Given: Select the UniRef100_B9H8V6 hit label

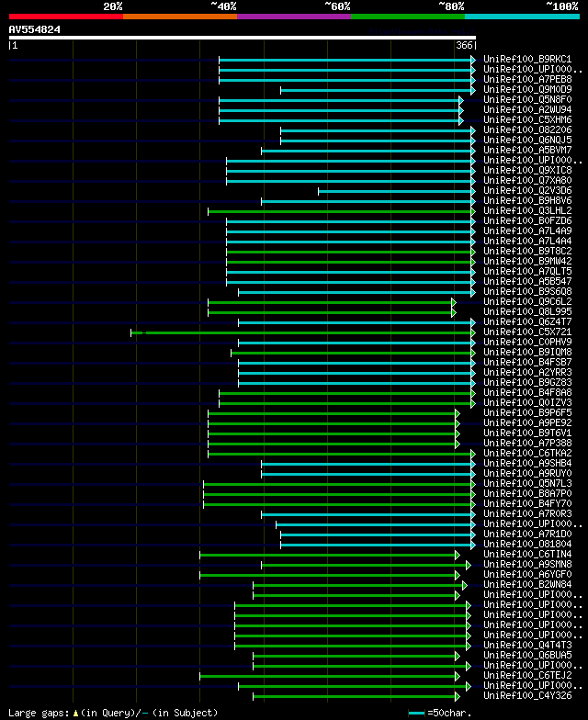Looking at the screenshot, I should point(527,200).
